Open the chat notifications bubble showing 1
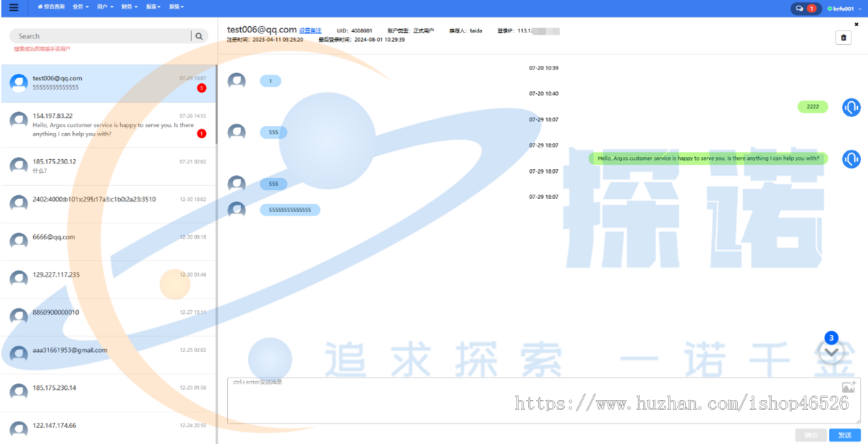The width and height of the screenshot is (868, 444). (805, 8)
